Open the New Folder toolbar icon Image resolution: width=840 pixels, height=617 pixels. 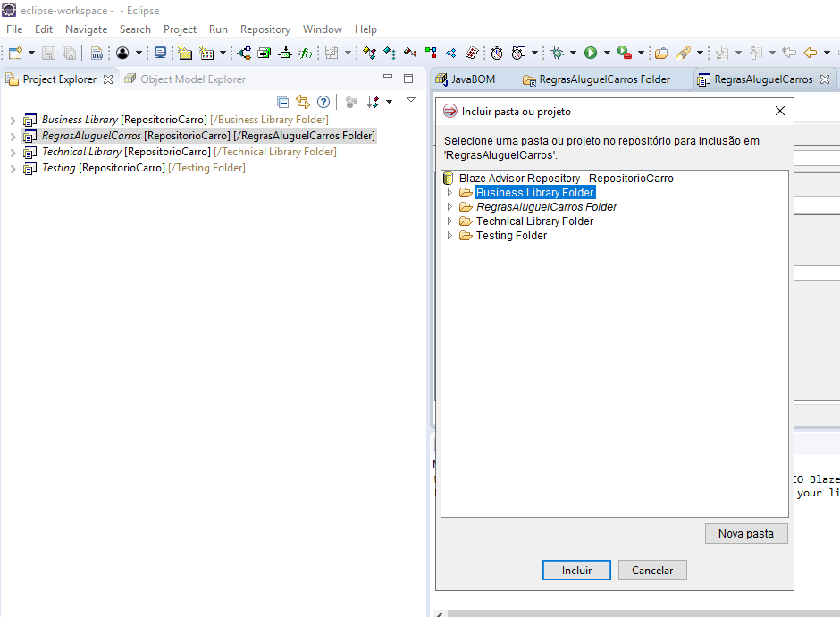point(183,53)
